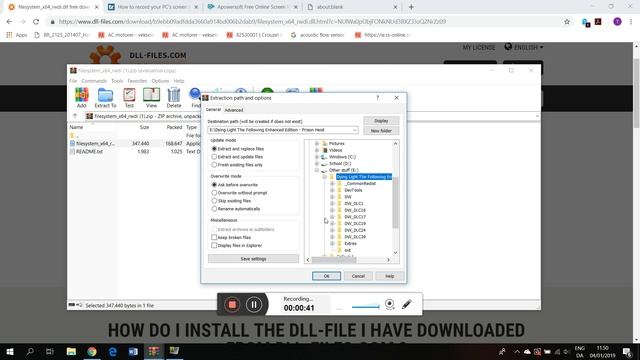The width and height of the screenshot is (640, 360).
Task: Switch to Chrome on the taskbar
Action: [x=92, y=351]
